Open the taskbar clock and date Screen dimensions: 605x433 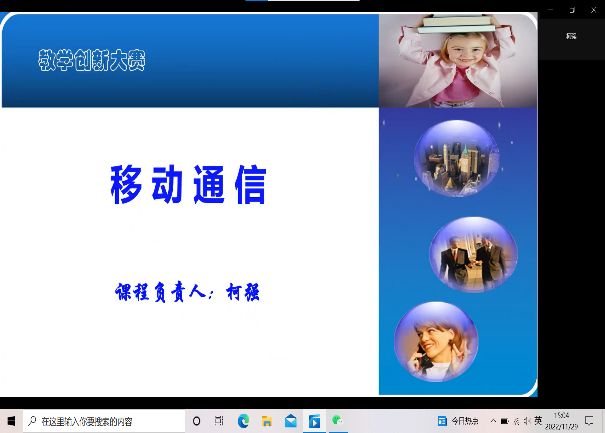pos(562,421)
